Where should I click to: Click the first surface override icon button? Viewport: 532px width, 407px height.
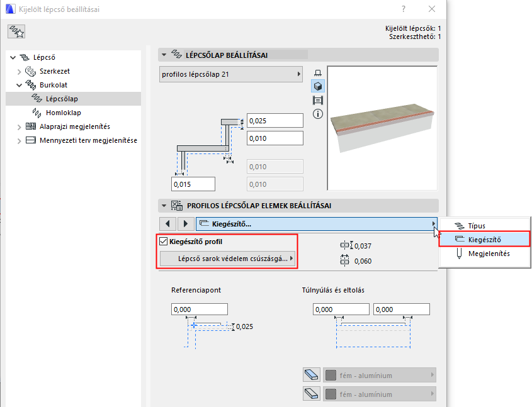click(x=312, y=375)
